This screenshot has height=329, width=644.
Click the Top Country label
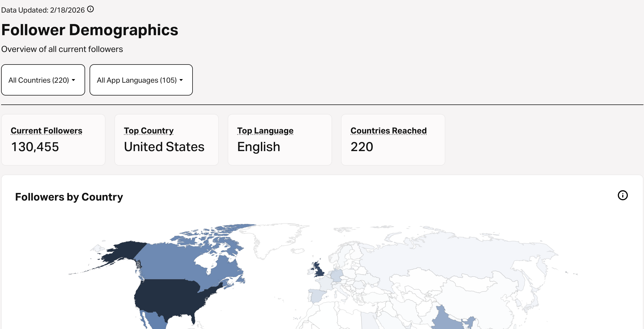point(149,130)
